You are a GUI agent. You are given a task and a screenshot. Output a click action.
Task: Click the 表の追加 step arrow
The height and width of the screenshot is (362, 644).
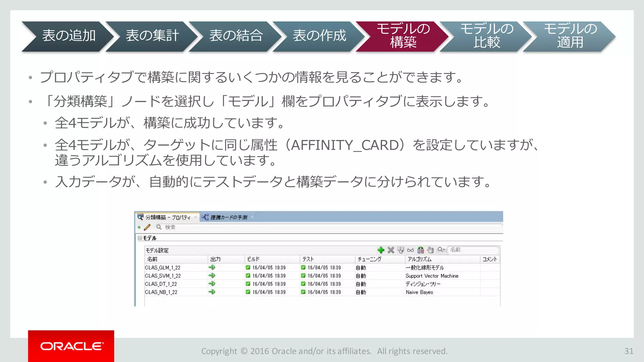(x=69, y=36)
